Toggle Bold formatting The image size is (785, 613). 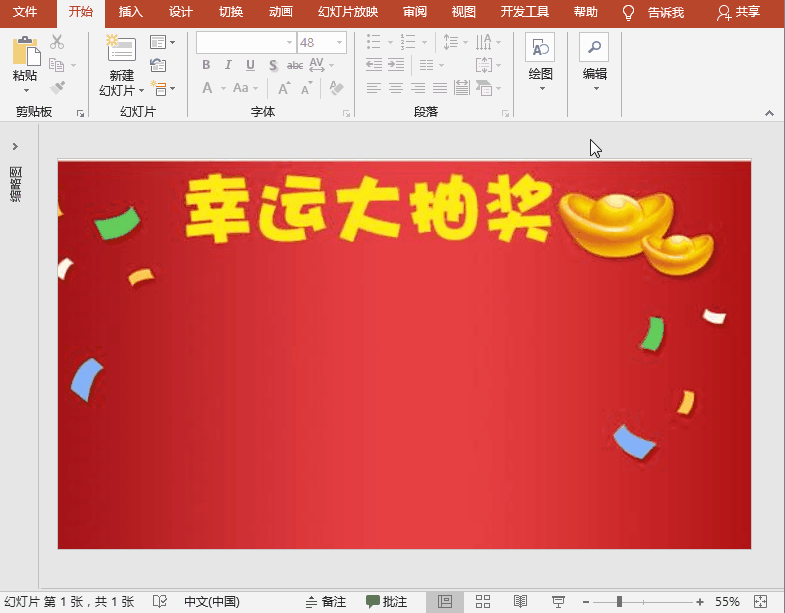pyautogui.click(x=206, y=65)
